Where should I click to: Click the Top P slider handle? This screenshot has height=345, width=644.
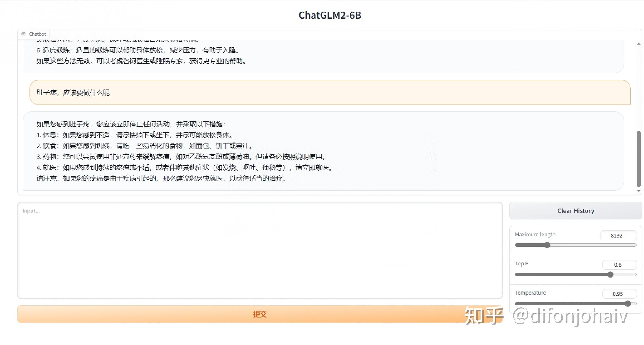click(x=610, y=275)
